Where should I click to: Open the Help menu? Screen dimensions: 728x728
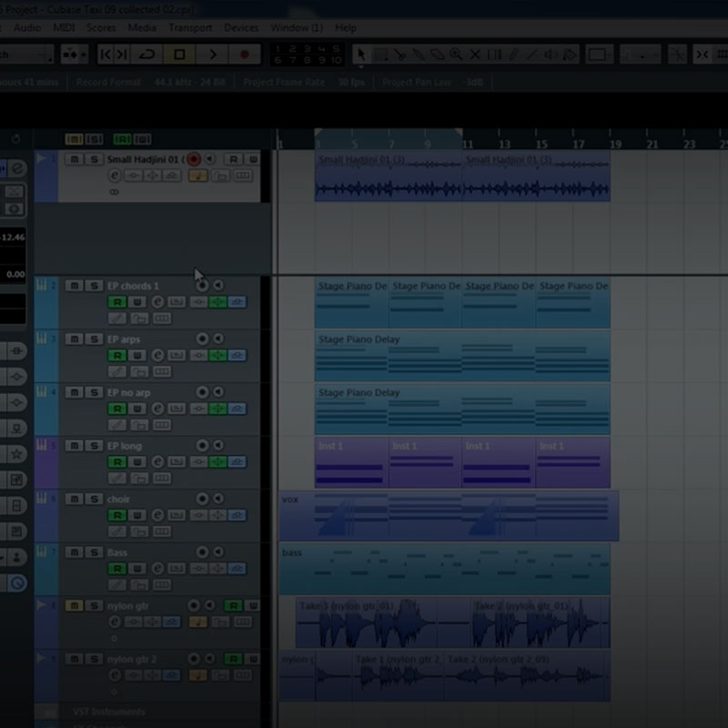coord(346,28)
